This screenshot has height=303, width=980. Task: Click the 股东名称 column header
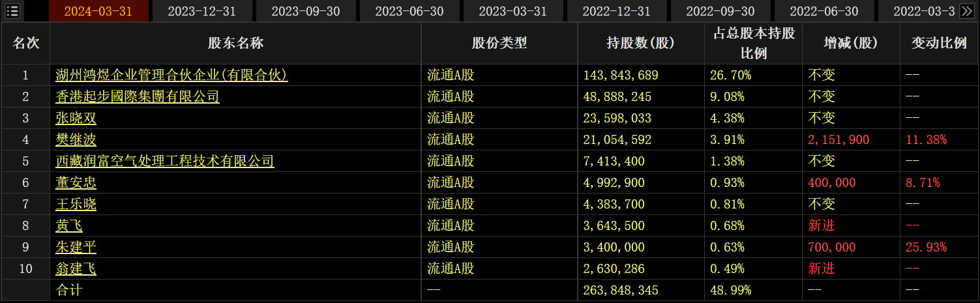click(235, 43)
